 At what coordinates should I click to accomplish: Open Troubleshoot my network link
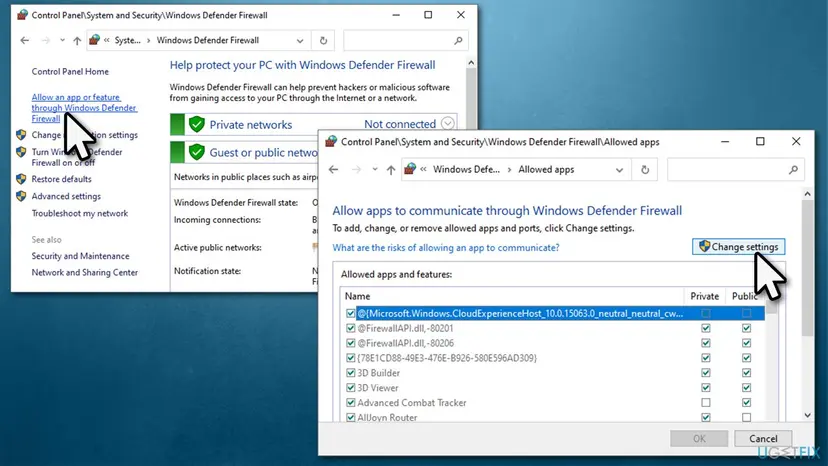pyautogui.click(x=80, y=213)
